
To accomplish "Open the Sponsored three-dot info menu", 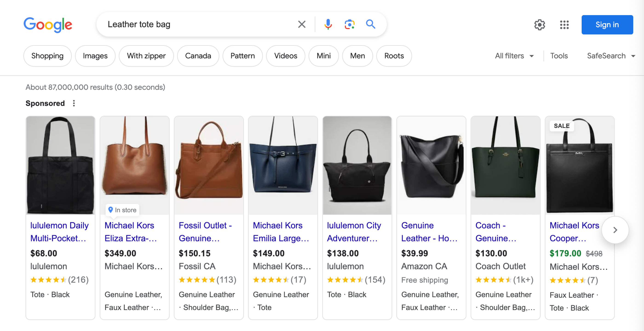I will (74, 103).
